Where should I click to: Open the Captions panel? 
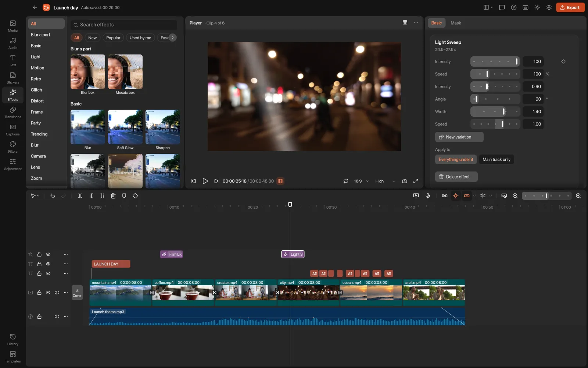(x=13, y=130)
